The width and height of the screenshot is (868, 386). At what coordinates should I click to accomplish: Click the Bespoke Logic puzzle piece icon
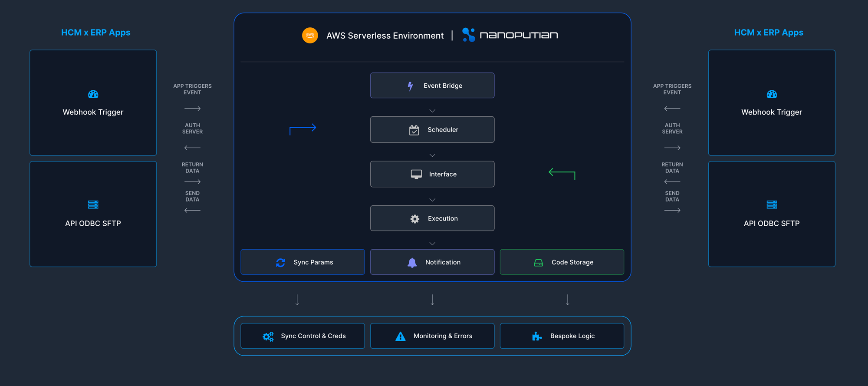pyautogui.click(x=537, y=337)
